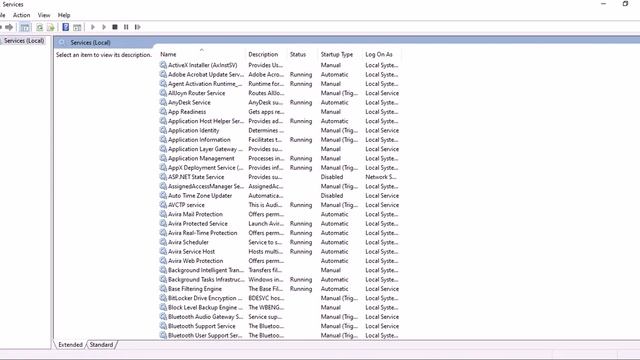Sort by the Description column header

click(x=263, y=54)
